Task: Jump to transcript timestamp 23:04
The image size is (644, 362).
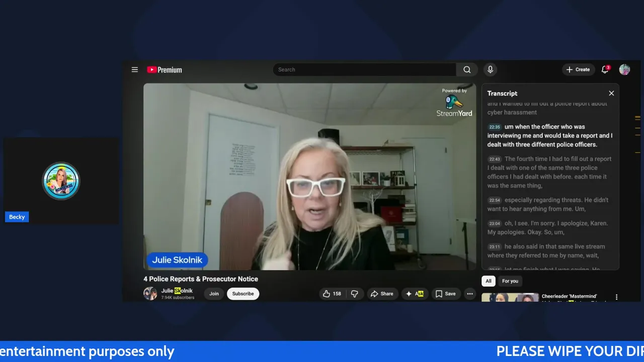Action: tap(495, 224)
